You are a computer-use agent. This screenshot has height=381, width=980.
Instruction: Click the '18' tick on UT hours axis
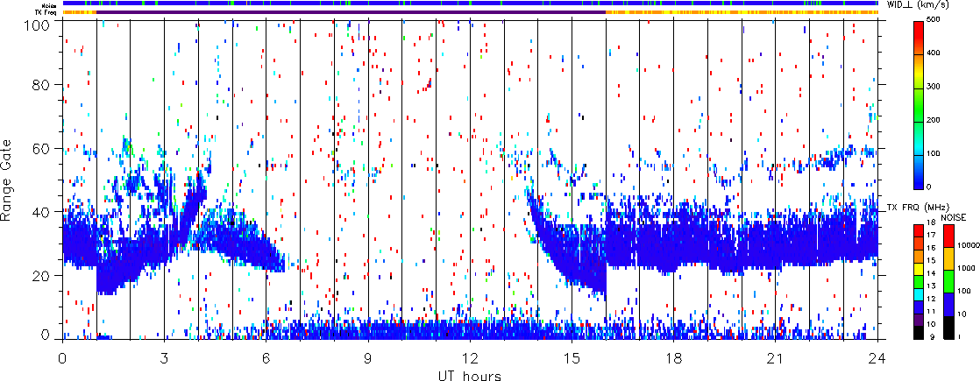point(674,359)
